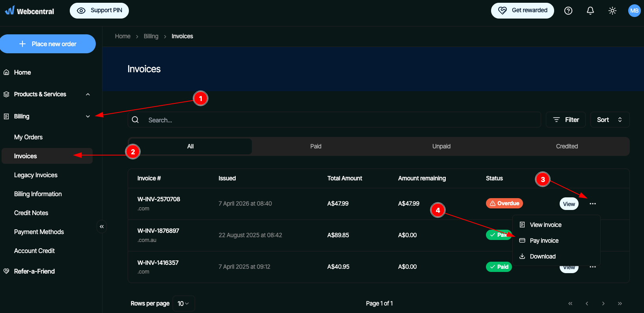Open three-dot menu for invoice W-INV-1416357

click(x=592, y=267)
